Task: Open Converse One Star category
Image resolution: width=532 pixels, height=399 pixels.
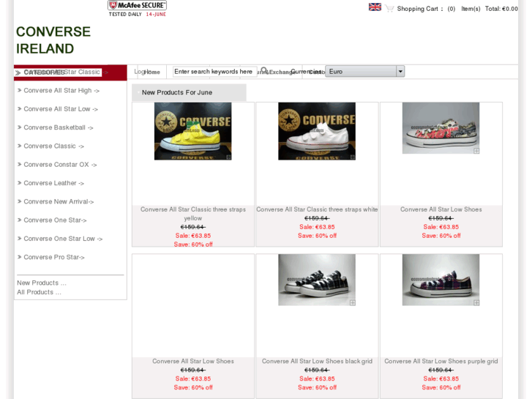Action: pos(55,220)
